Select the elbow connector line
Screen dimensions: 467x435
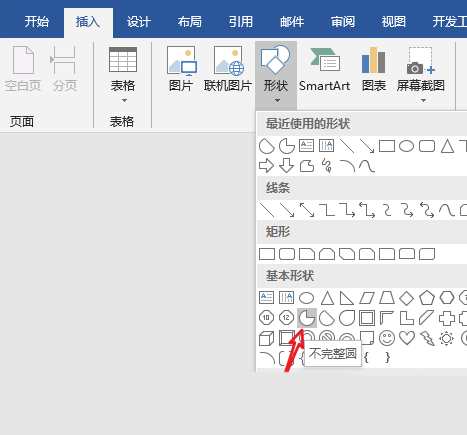[327, 210]
